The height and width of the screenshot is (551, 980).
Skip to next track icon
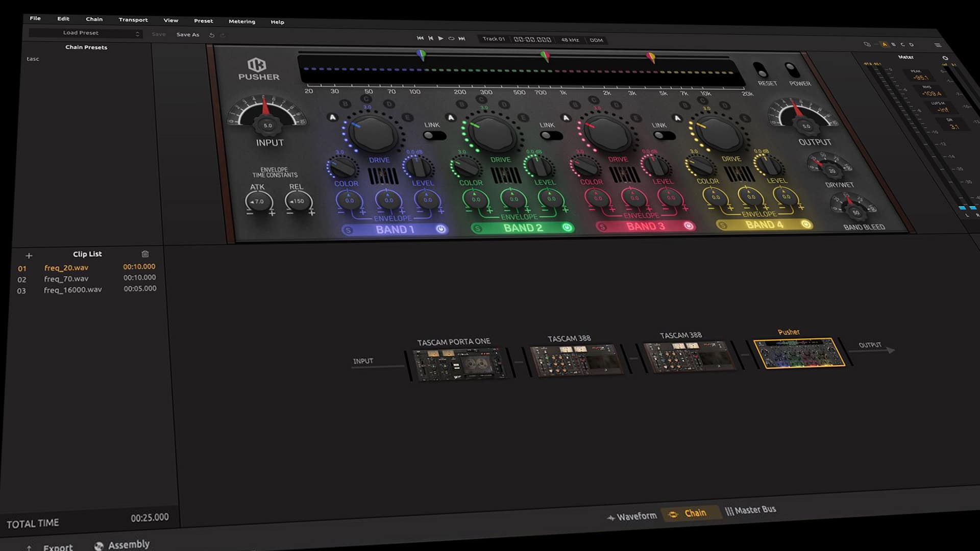(462, 38)
